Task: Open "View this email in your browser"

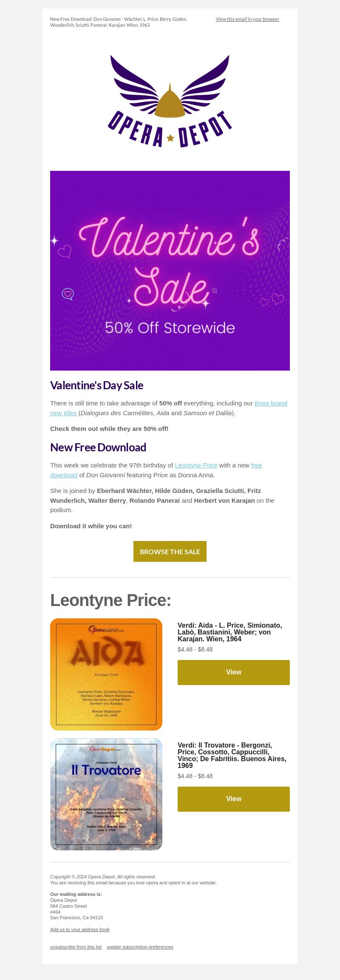Action: click(247, 19)
